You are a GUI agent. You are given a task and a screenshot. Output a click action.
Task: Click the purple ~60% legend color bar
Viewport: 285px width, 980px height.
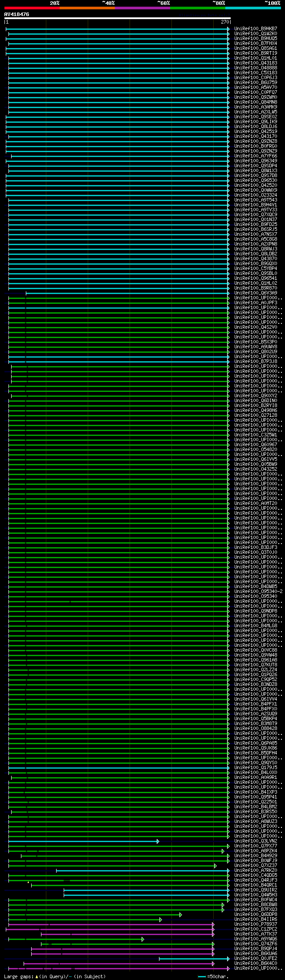[142, 8]
